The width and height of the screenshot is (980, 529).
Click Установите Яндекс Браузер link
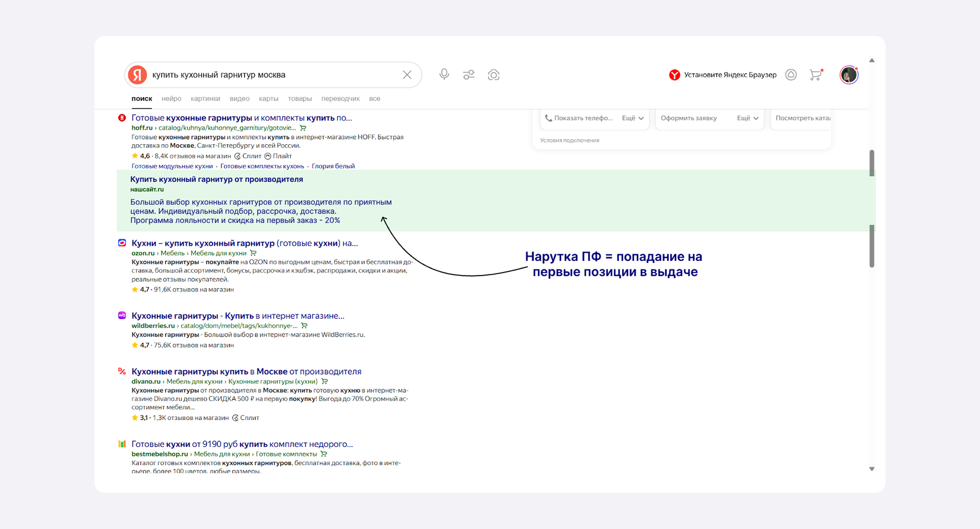730,75
